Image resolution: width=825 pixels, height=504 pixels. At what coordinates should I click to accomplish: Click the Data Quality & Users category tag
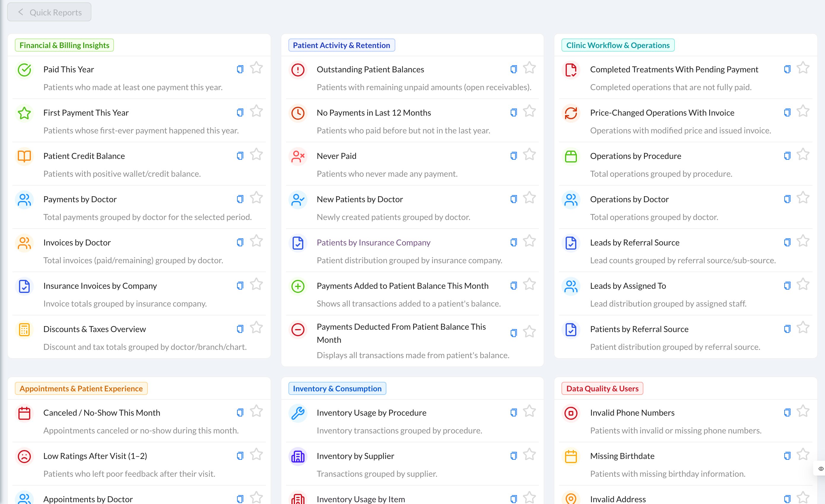(602, 388)
